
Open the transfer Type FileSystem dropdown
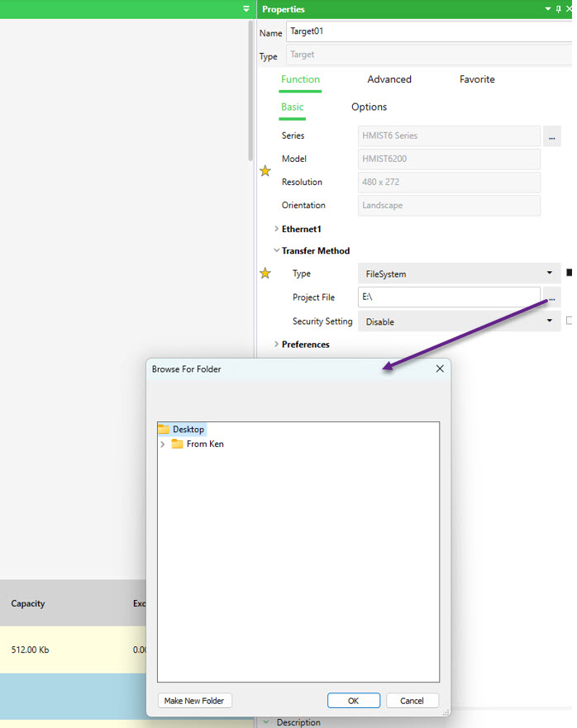459,274
